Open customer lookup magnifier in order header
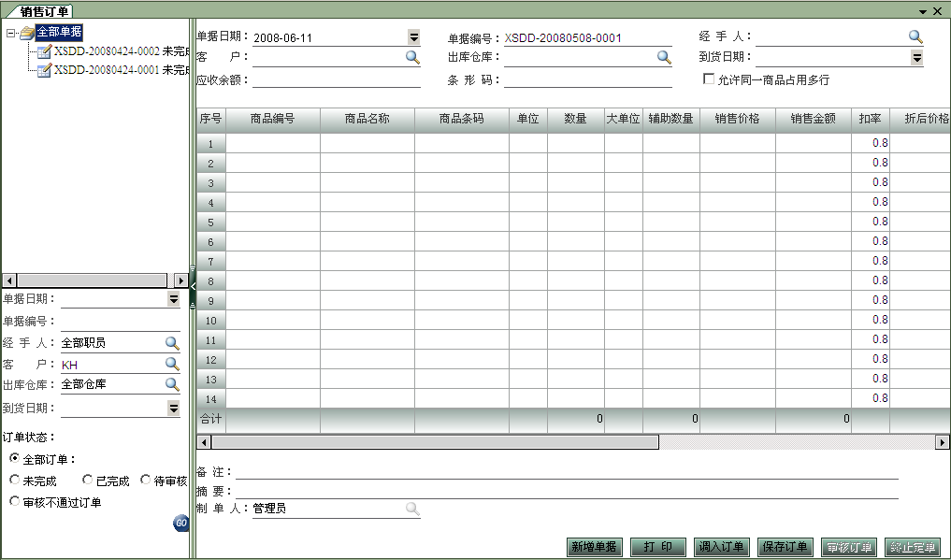 coord(412,57)
